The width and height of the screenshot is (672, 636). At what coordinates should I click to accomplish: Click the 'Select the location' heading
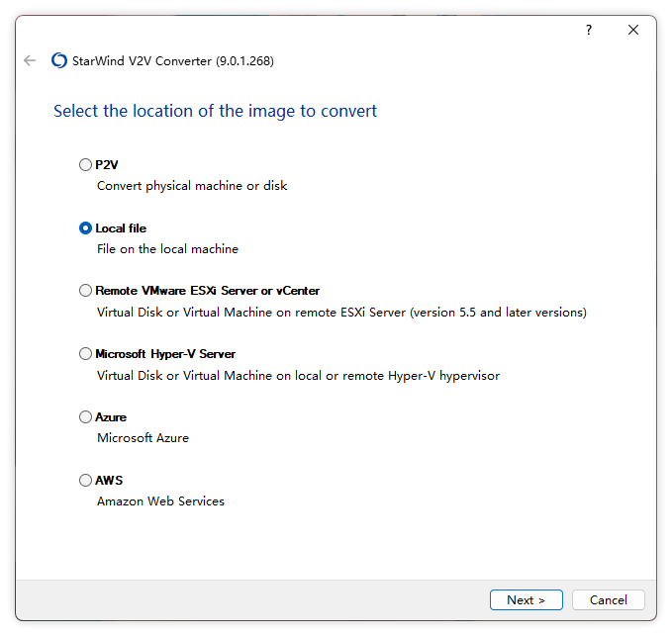[x=215, y=111]
